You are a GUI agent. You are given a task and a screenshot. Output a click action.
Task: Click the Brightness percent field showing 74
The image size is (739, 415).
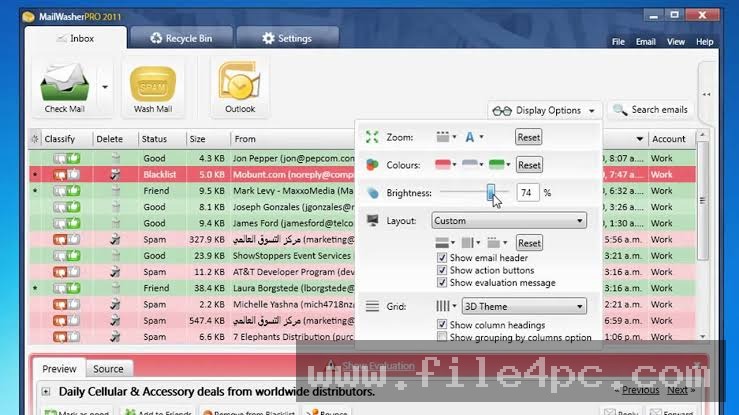pos(527,193)
